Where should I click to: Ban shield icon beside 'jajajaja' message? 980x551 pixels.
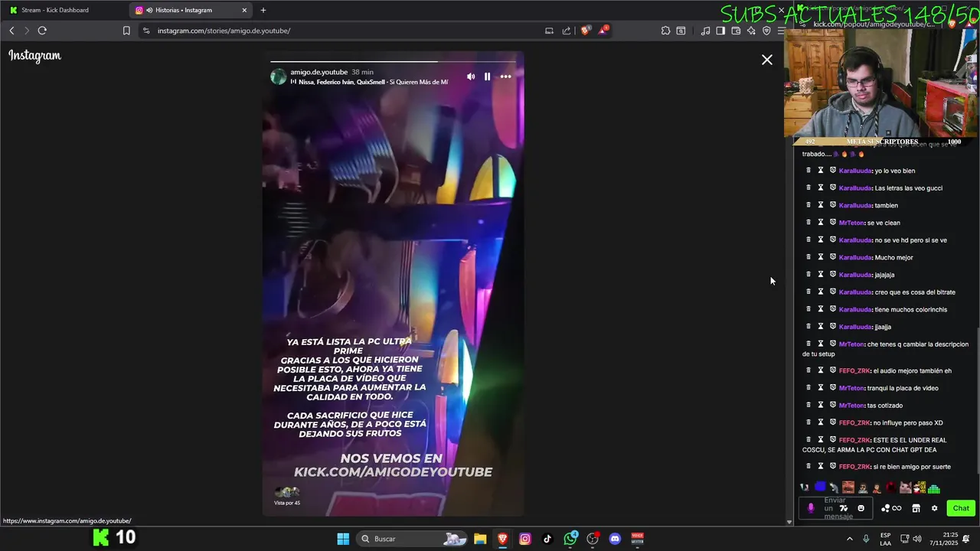(x=833, y=274)
